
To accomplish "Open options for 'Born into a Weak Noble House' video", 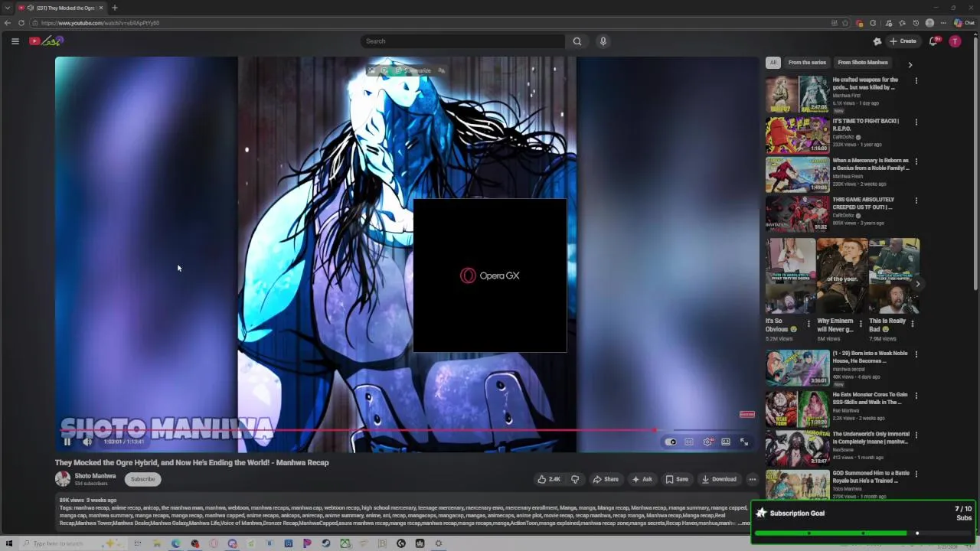I will [916, 354].
